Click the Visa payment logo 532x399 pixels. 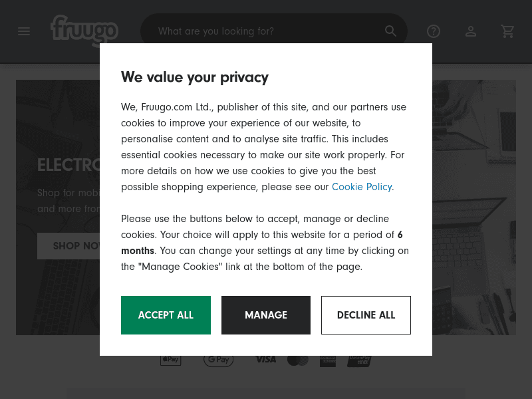265,360
